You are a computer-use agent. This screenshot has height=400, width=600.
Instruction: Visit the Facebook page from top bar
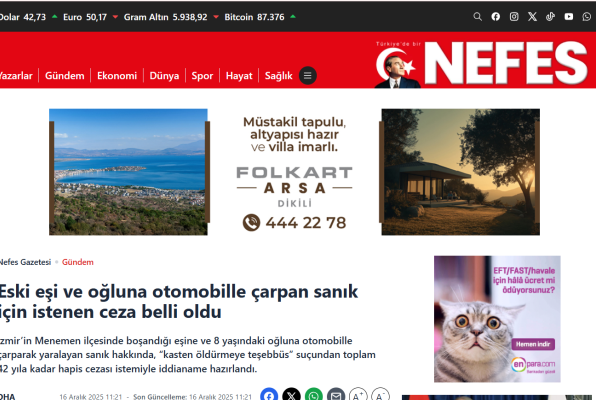coord(496,16)
